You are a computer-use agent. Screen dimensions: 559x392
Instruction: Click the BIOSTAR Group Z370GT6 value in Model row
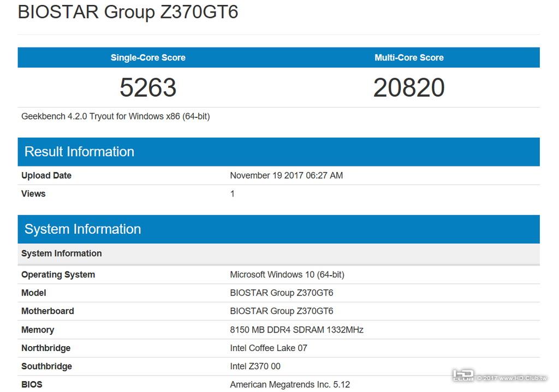[282, 293]
